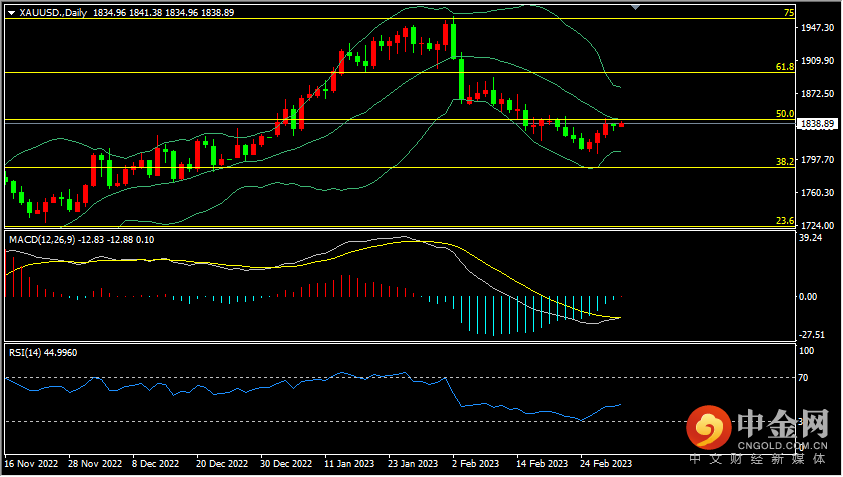Viewport: 843px width, 477px height.
Task: Select the 75 Fibonacci level label at top
Action: pos(789,13)
